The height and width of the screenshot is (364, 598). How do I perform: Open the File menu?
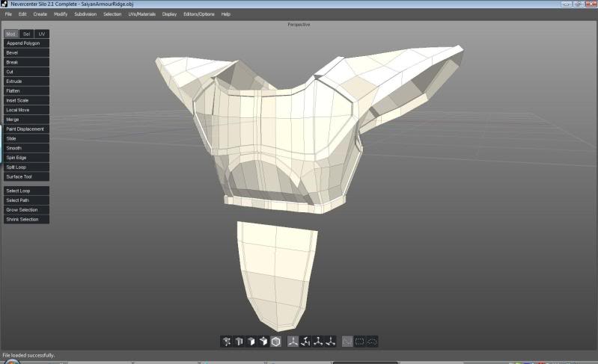click(x=8, y=14)
